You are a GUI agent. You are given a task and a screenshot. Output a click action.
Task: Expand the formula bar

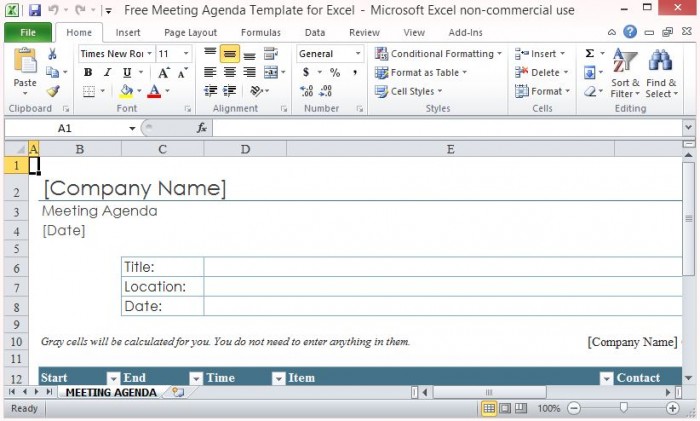click(688, 128)
